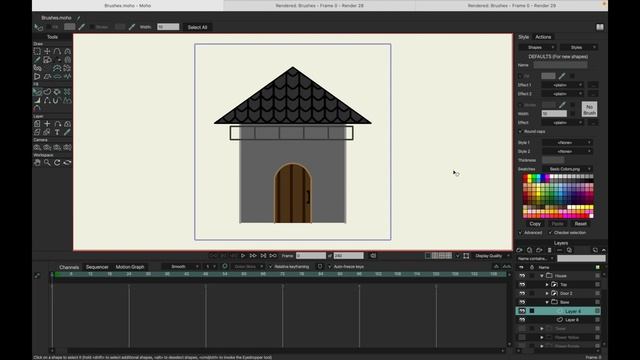The image size is (640, 360).
Task: Click the stroke brush icon in Style panel
Action: click(x=562, y=105)
